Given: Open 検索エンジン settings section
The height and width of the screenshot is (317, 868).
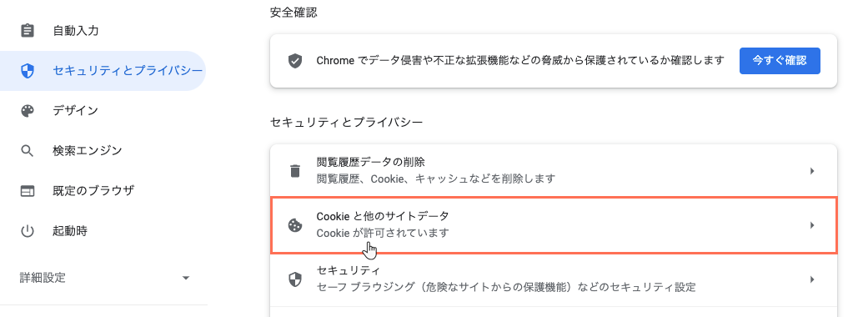Looking at the screenshot, I should [x=87, y=151].
